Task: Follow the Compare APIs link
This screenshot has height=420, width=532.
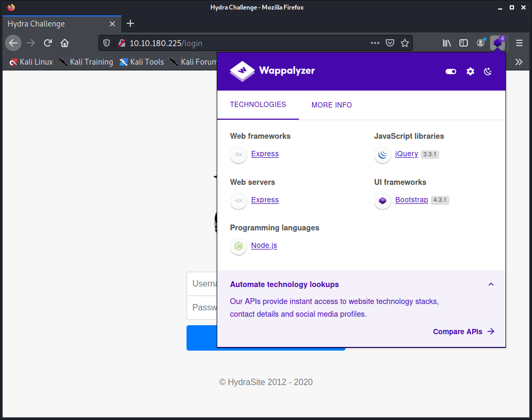Action: pos(464,332)
